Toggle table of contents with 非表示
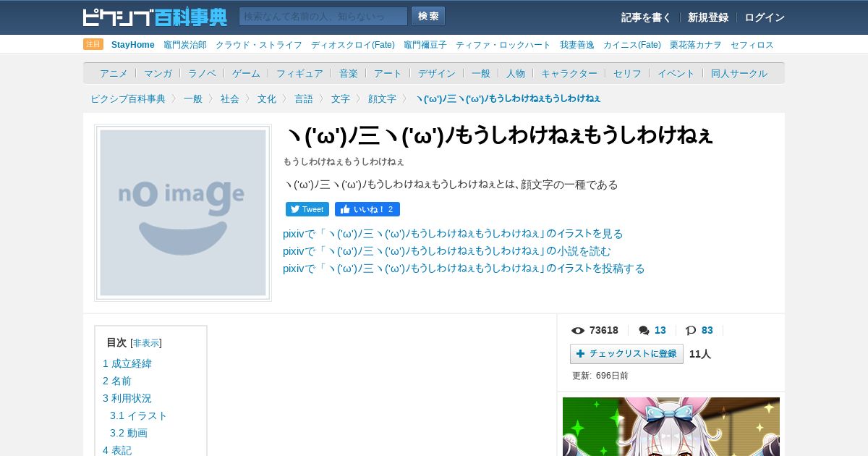The height and width of the screenshot is (456, 868). (146, 343)
